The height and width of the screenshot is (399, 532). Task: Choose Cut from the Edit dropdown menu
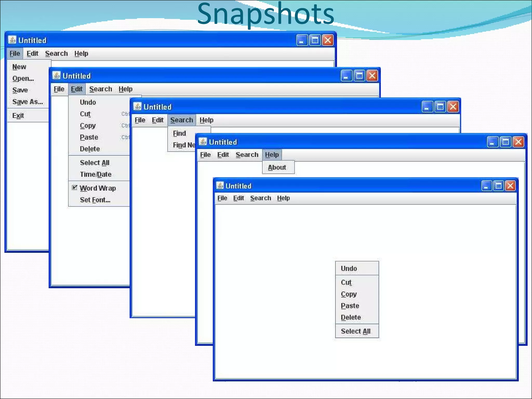pos(99,114)
